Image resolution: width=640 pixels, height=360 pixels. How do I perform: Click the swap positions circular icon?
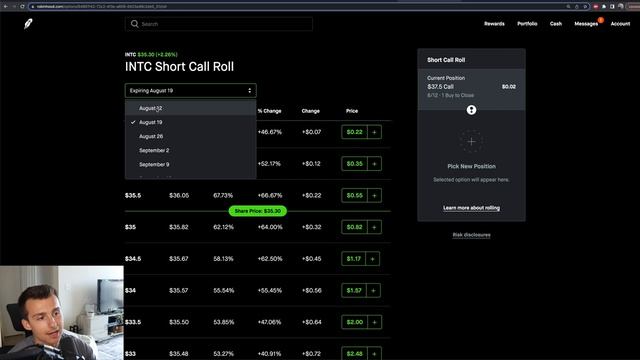(x=471, y=110)
